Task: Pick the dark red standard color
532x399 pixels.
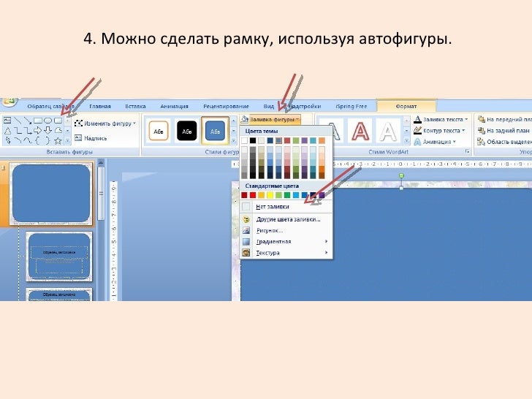Action: click(244, 195)
